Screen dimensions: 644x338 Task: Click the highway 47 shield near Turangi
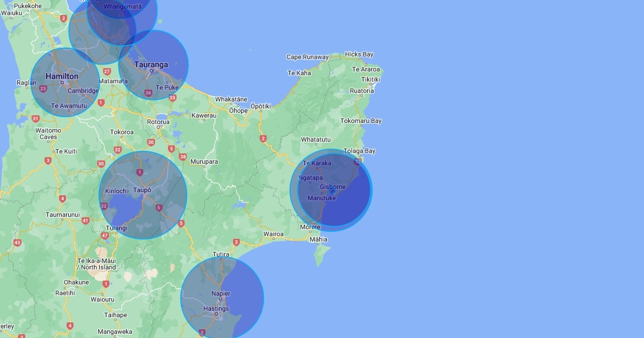105,236
